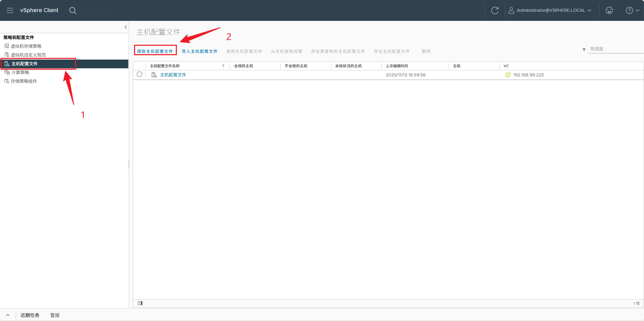Click the filter funnel icon
Image resolution: width=644 pixels, height=321 pixels.
[x=584, y=50]
